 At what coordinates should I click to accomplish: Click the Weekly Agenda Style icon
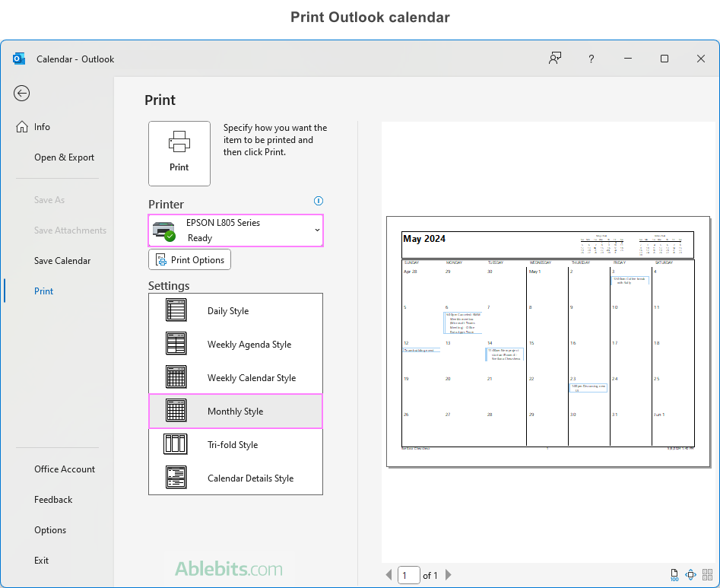pos(176,344)
